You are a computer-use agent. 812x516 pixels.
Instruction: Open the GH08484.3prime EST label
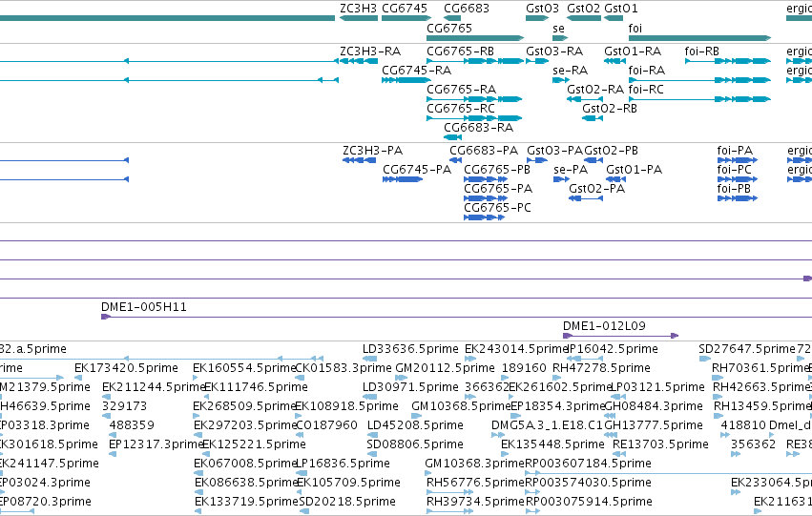(x=654, y=406)
